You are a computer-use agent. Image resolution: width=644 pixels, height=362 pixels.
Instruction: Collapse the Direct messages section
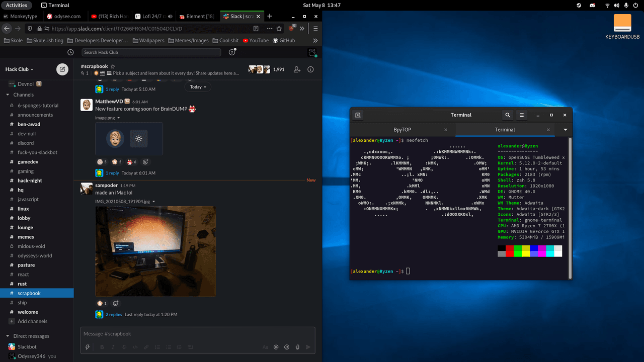[x=8, y=336]
